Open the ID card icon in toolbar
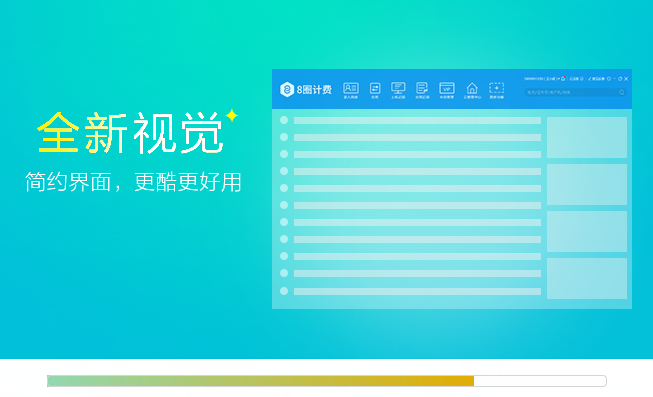Screen dimensions: 653x397 click(x=351, y=88)
